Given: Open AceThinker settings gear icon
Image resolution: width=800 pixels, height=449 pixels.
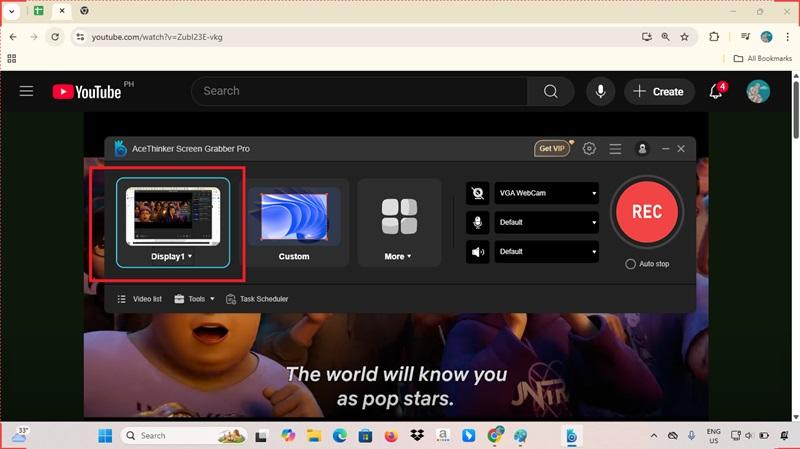Looking at the screenshot, I should 589,148.
